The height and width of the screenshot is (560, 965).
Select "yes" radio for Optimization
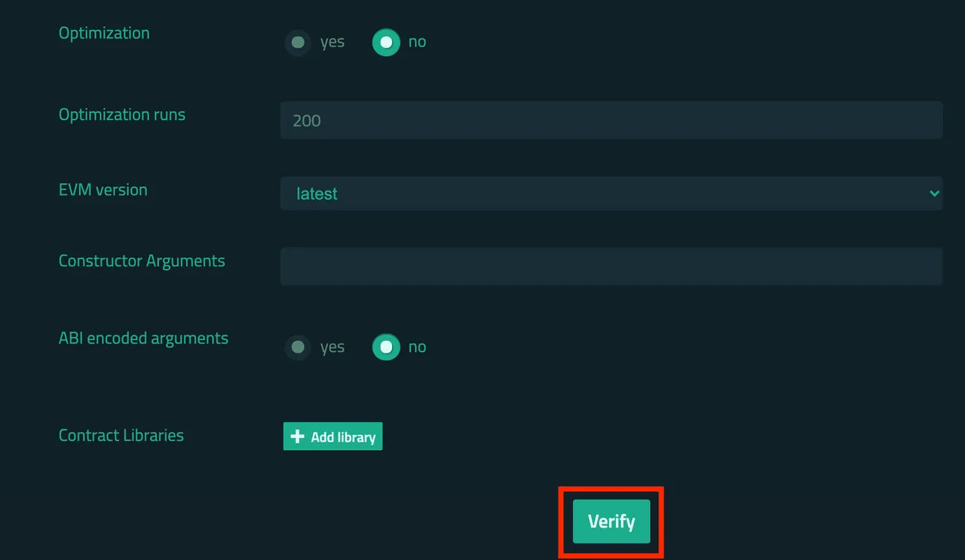299,42
